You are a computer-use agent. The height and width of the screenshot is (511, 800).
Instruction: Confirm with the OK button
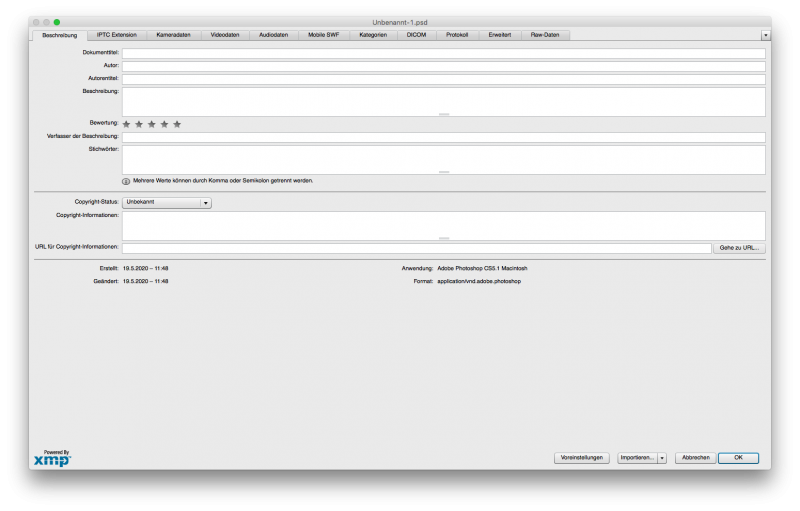(x=738, y=458)
